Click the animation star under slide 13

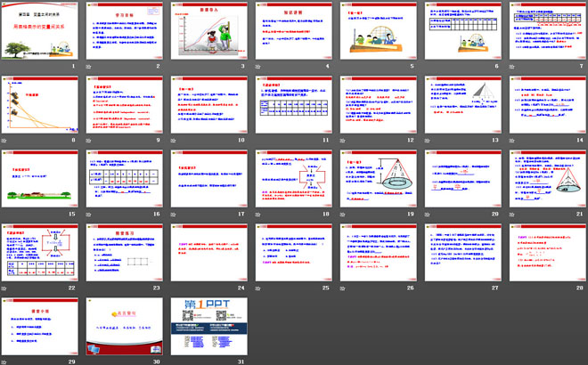(x=427, y=141)
